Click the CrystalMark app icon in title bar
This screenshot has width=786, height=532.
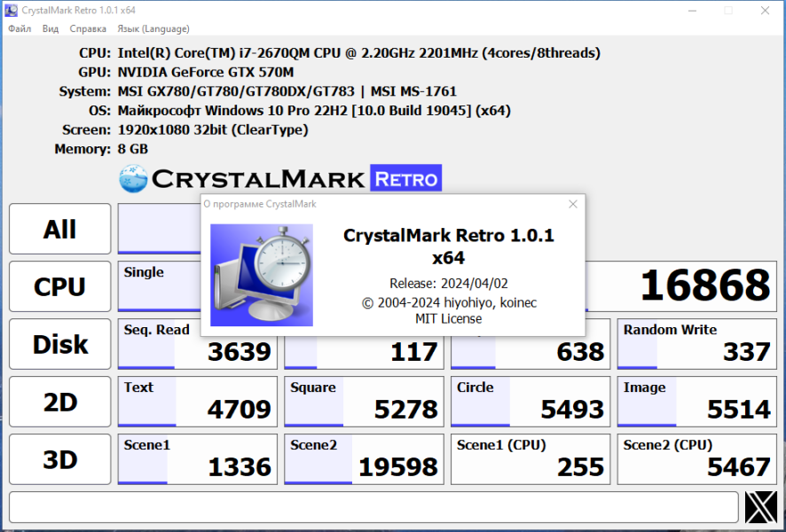11,10
